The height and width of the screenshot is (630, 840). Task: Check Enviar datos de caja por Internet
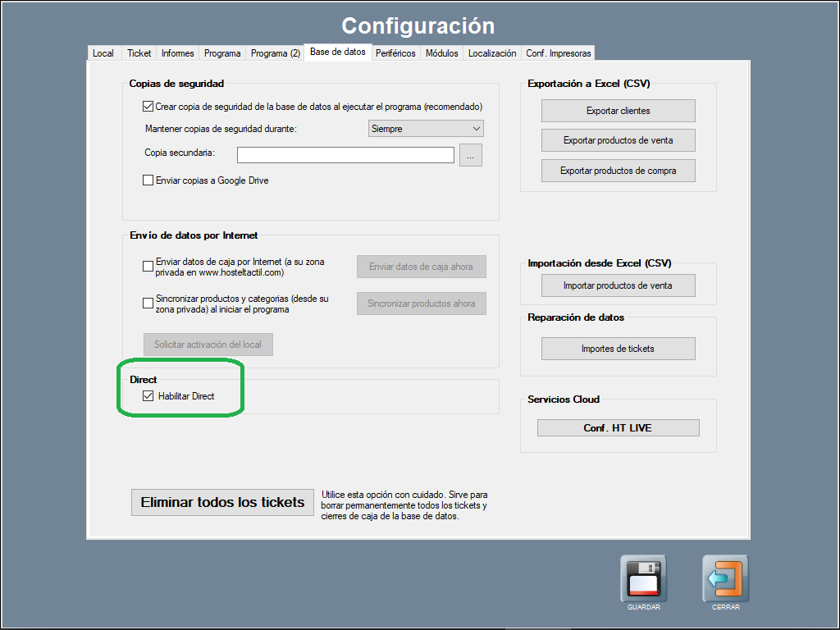tap(148, 267)
